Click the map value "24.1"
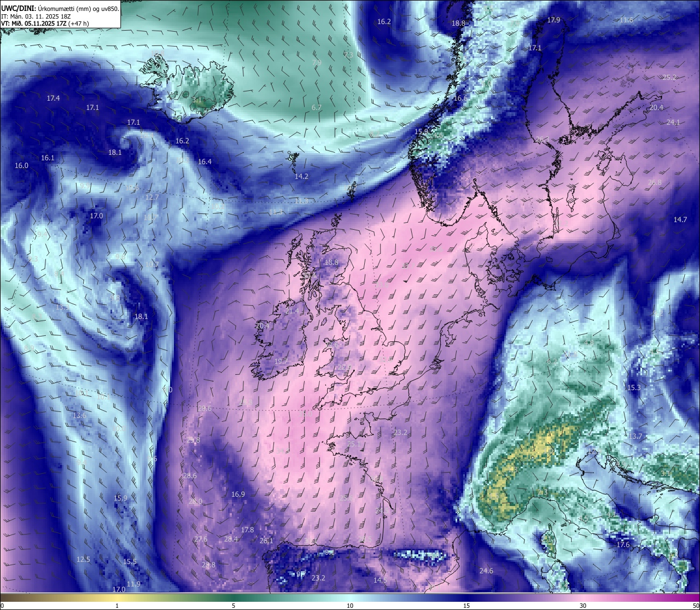This screenshot has height=610, width=700. click(x=673, y=123)
